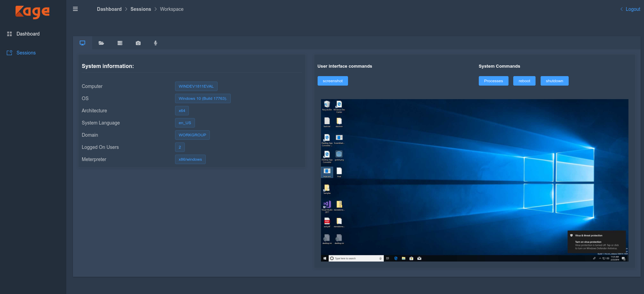
Task: Log out using the Logout link
Action: tap(633, 9)
